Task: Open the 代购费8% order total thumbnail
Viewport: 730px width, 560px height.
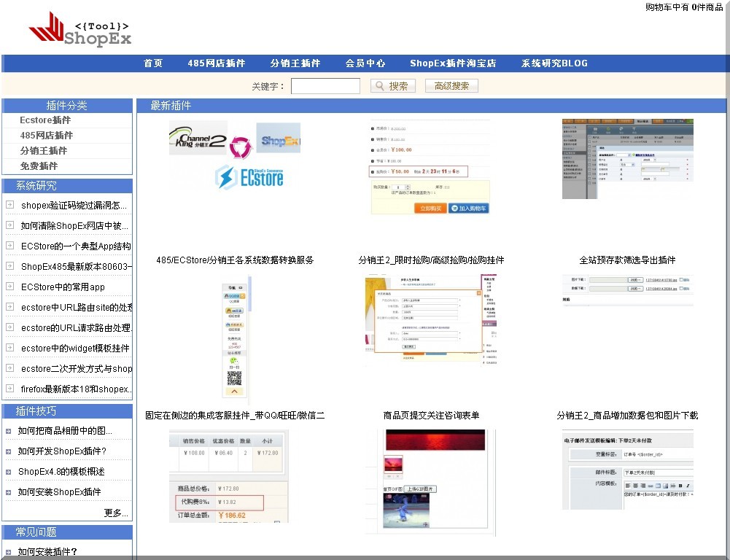Action: pos(228,475)
